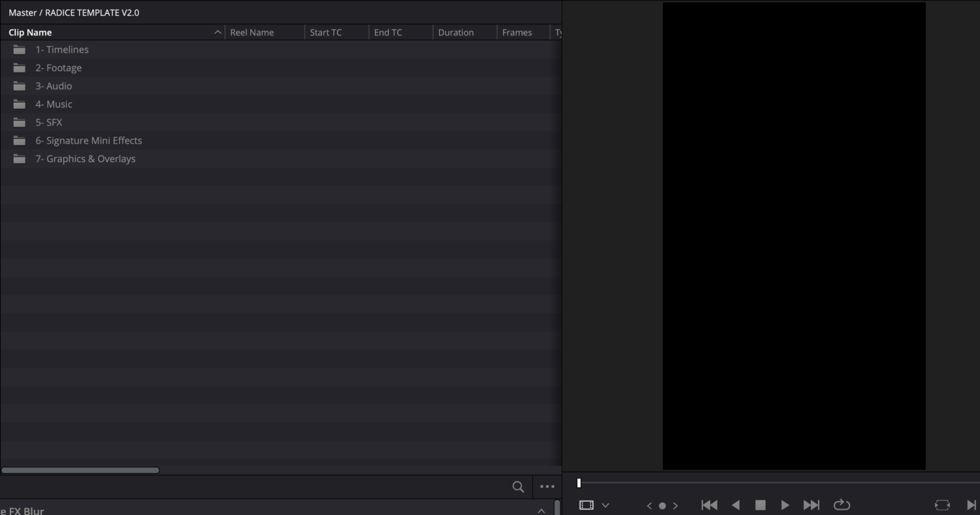The height and width of the screenshot is (515, 980).
Task: Stop playback
Action: (x=760, y=505)
